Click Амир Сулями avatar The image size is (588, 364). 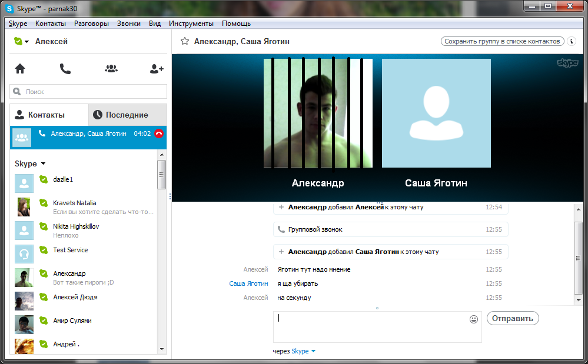point(24,325)
